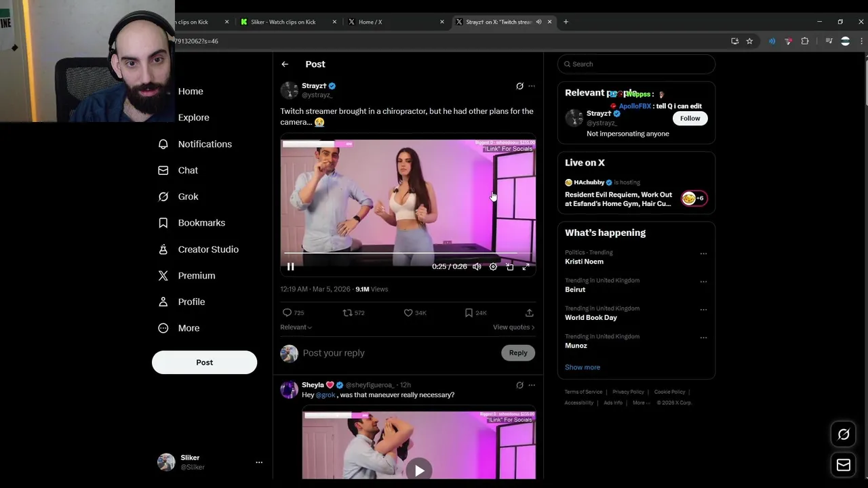
Task: Click the reply icon with 725
Action: pos(288,313)
